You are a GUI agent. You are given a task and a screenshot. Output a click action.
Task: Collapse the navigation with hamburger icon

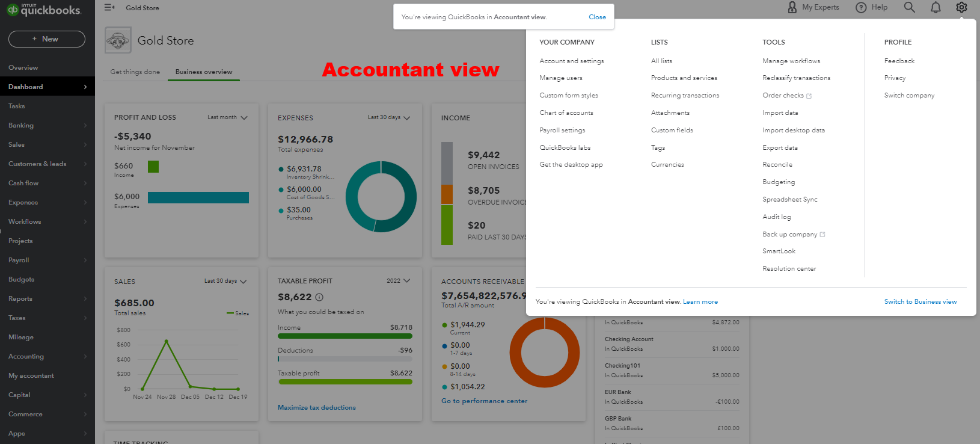tap(109, 7)
